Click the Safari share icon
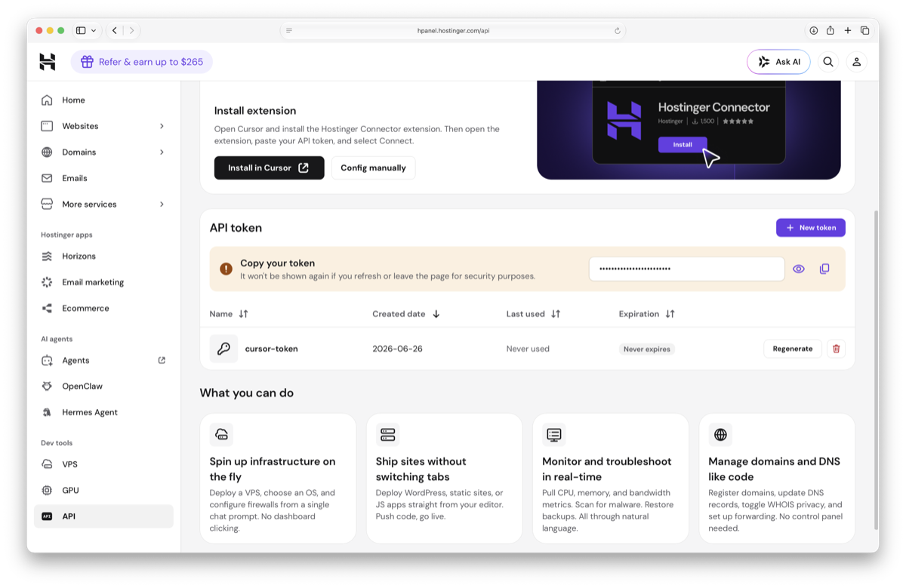Viewport: 906px width, 588px height. (x=830, y=31)
